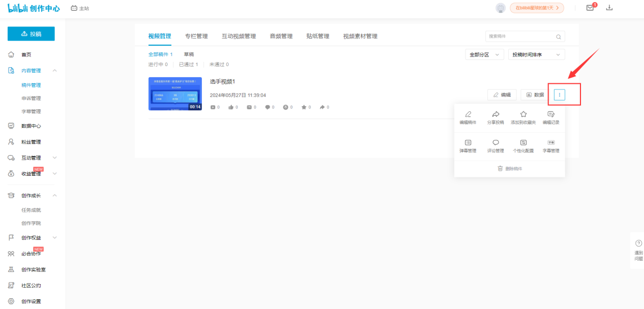Screen dimensions: 644x309
Task: Click the user avatar icon
Action: (x=501, y=8)
